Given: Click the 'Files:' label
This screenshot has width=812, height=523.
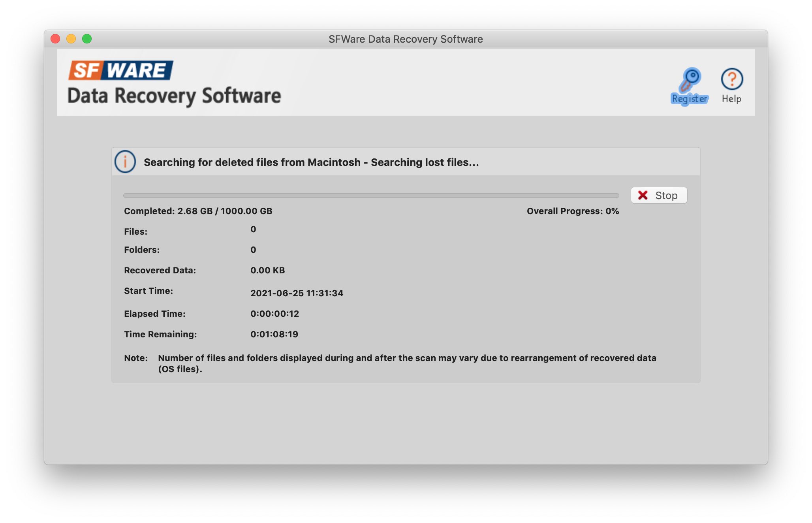Looking at the screenshot, I should (136, 231).
